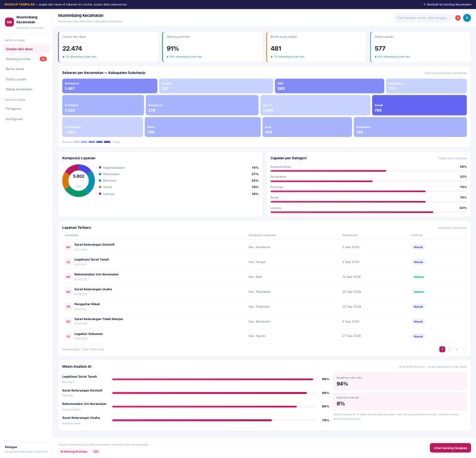This screenshot has height=458, width=476.
Task: Open the Berita acara digital 481 card
Action: 317,47
